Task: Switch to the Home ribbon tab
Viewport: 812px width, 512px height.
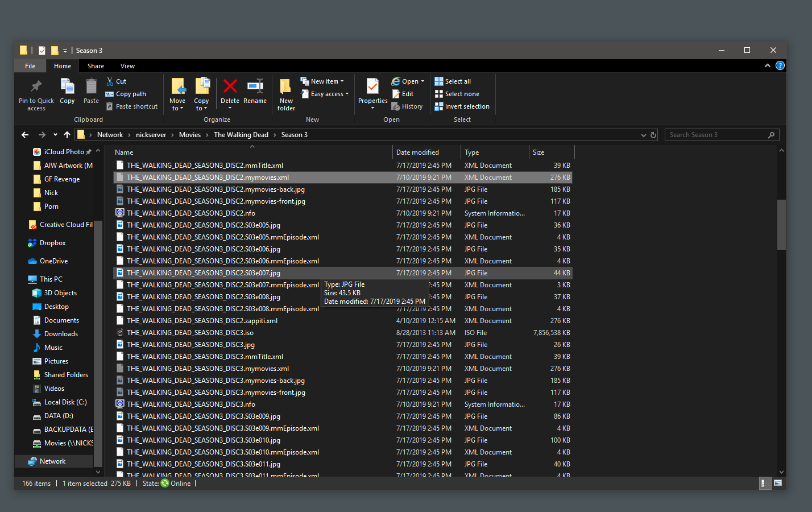Action: point(63,66)
